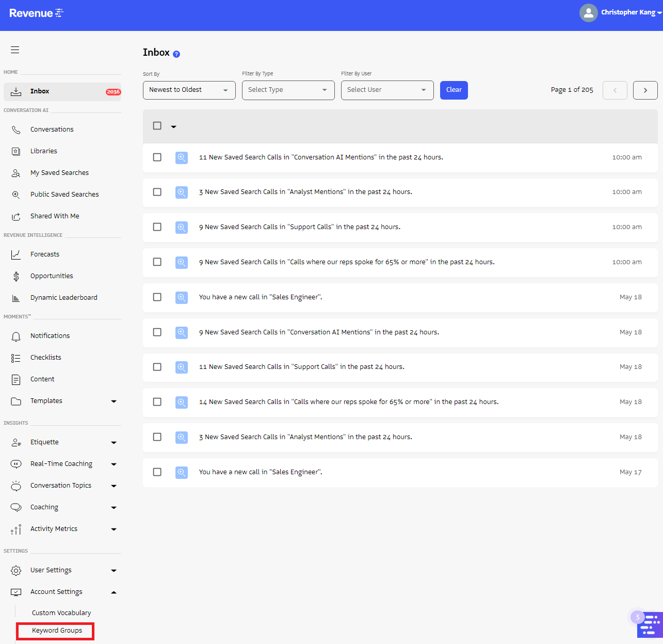Open the Notifications section

pyautogui.click(x=50, y=335)
